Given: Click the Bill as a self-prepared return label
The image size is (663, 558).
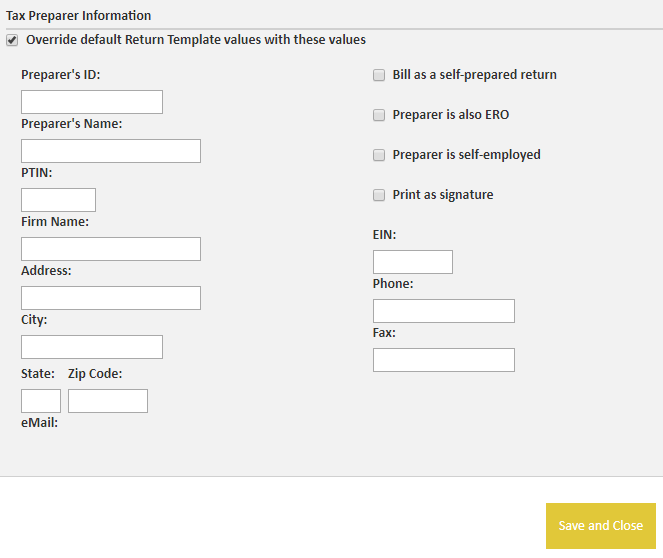Looking at the screenshot, I should 474,75.
